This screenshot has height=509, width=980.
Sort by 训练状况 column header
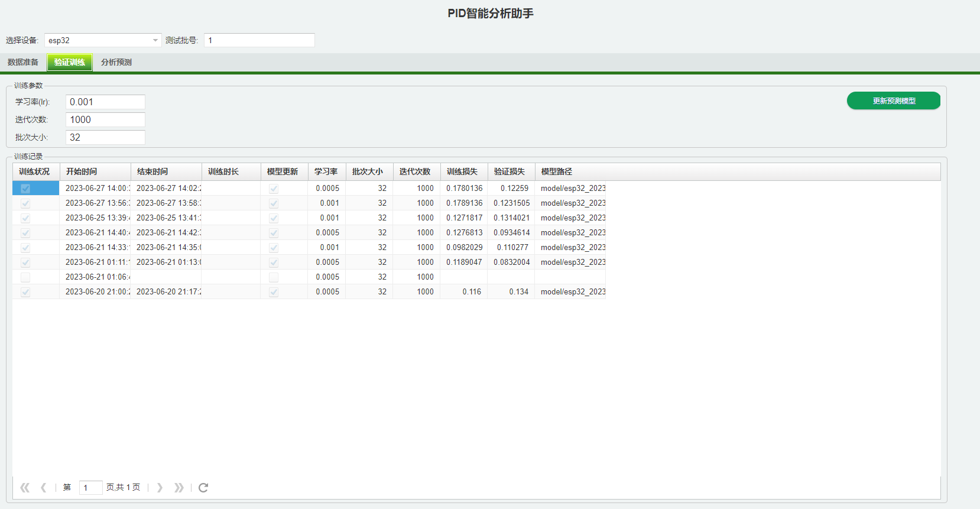(36, 171)
